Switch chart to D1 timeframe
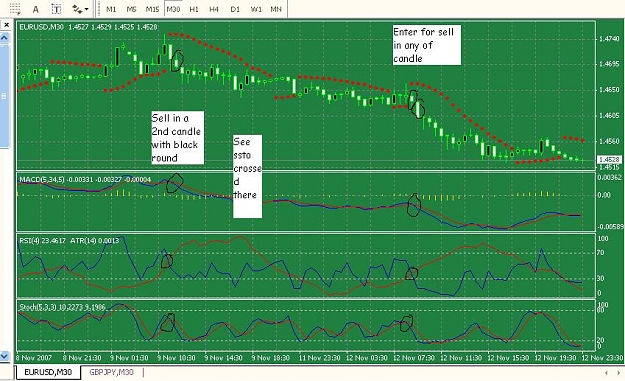Viewport: 625px width, 381px height. pos(235,9)
